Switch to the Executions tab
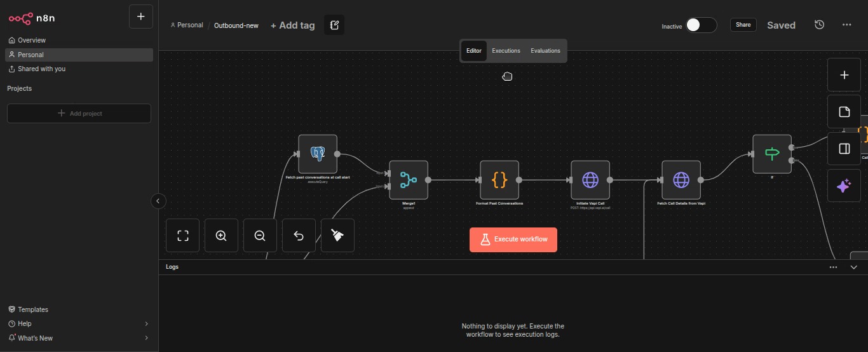The image size is (868, 352). 506,51
